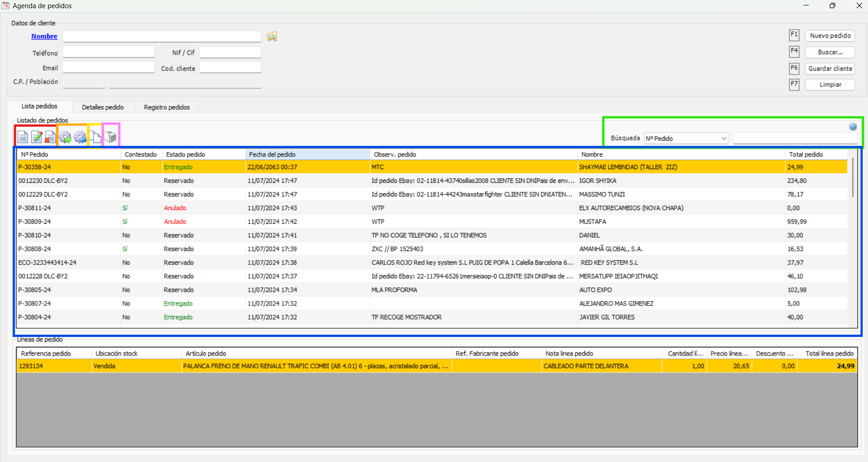Open client search via the folder magnifier icon

271,36
